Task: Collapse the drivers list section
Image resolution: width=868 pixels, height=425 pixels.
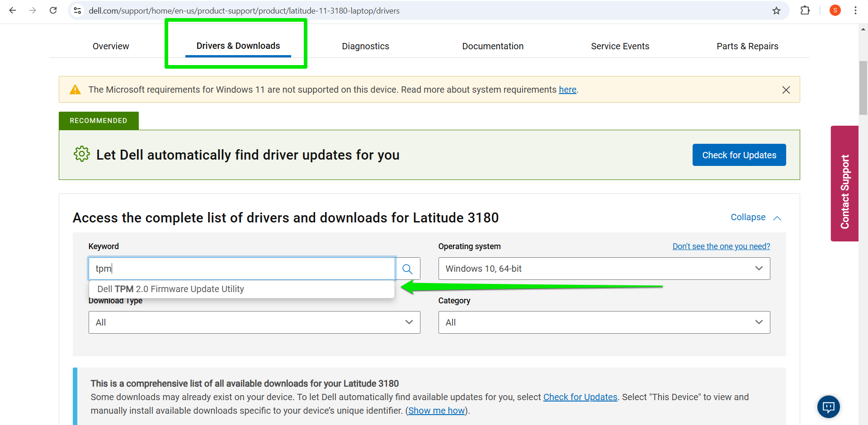Action: [x=756, y=217]
